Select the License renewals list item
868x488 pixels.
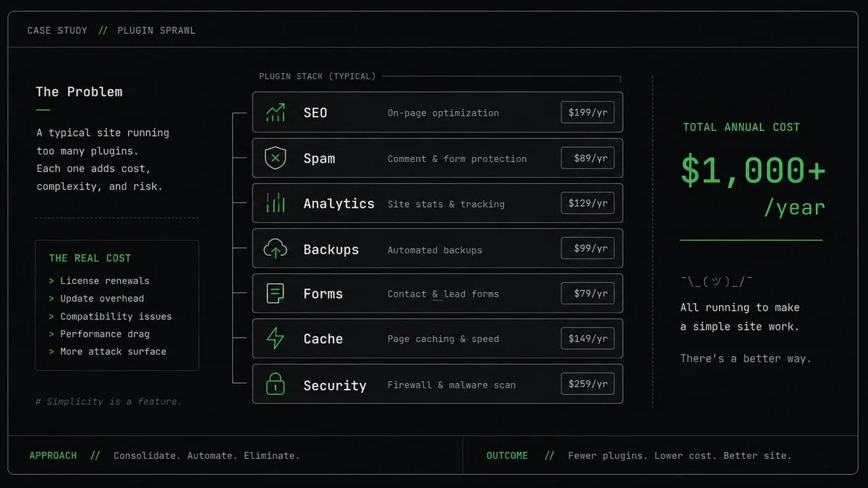click(99, 281)
